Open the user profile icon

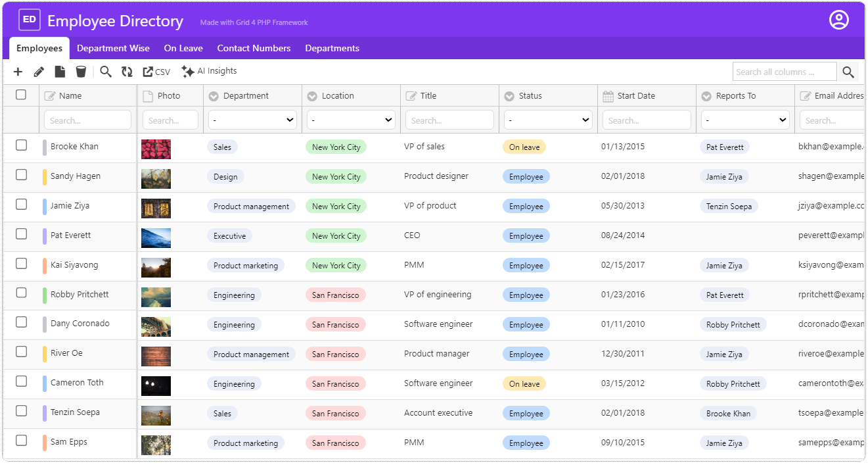[838, 20]
